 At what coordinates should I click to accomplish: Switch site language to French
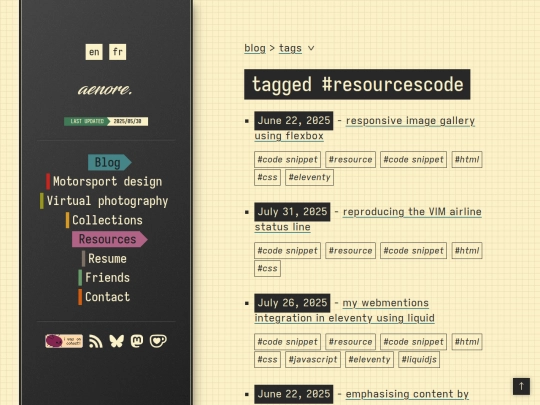117,52
